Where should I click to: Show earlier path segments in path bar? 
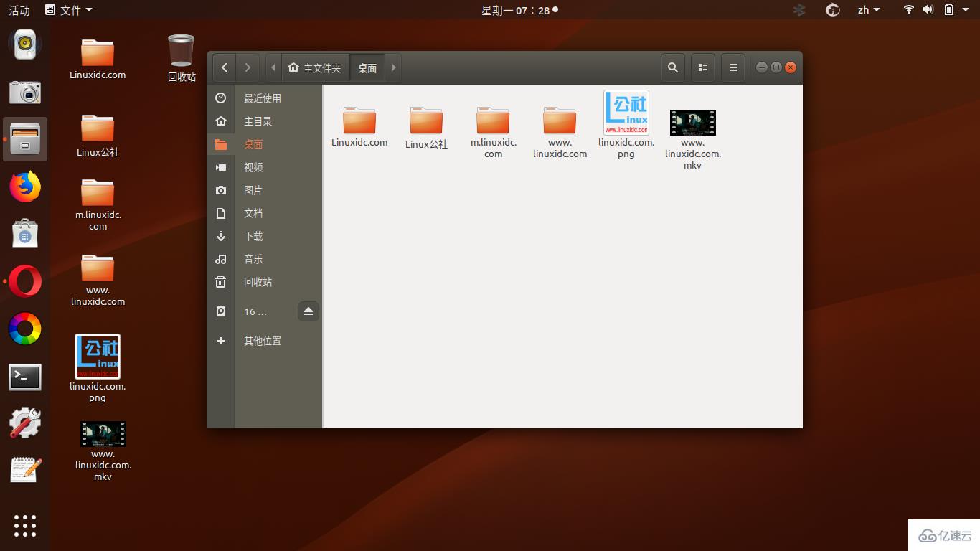(273, 67)
